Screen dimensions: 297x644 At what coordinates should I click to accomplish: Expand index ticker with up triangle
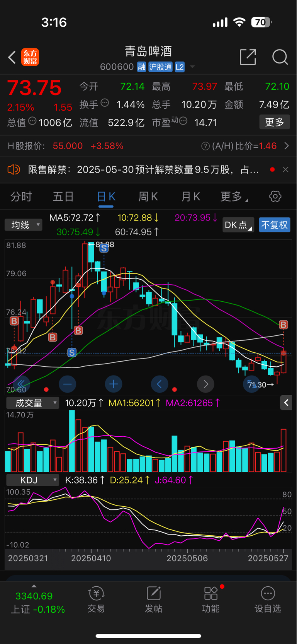coord(34,586)
